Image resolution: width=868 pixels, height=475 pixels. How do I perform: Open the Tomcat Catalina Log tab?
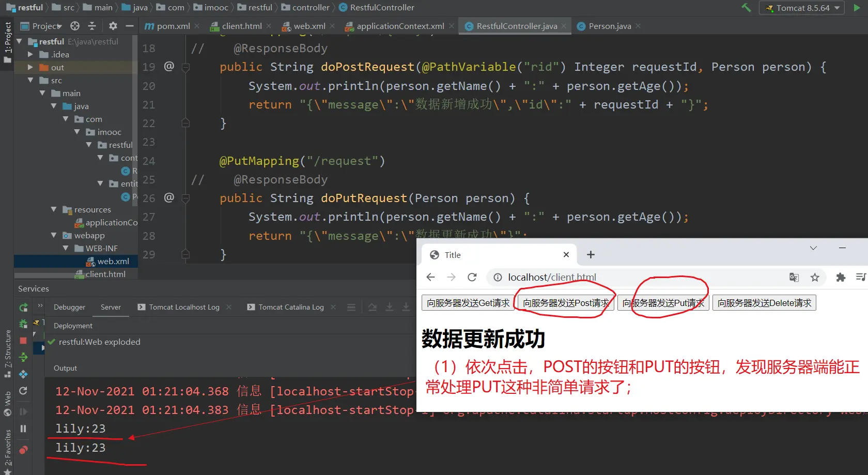click(290, 307)
